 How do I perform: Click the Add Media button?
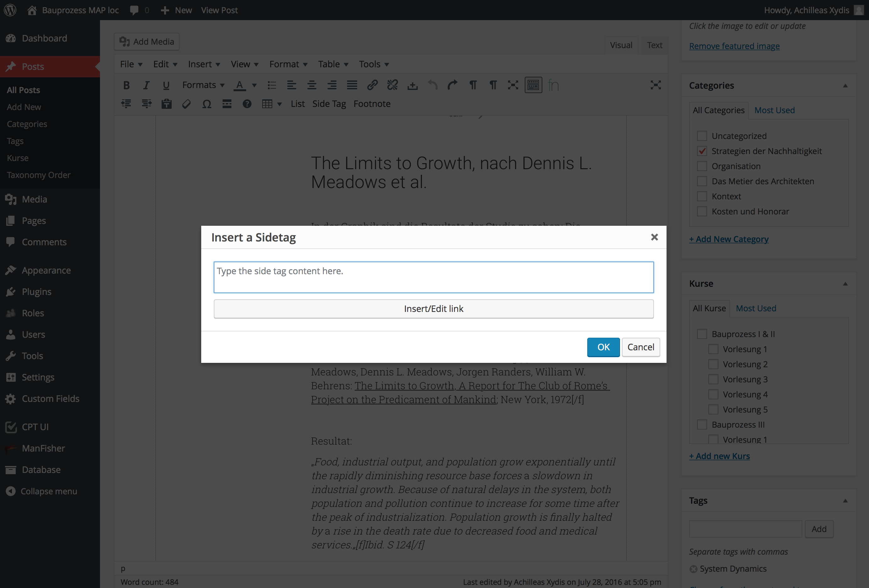tap(147, 42)
